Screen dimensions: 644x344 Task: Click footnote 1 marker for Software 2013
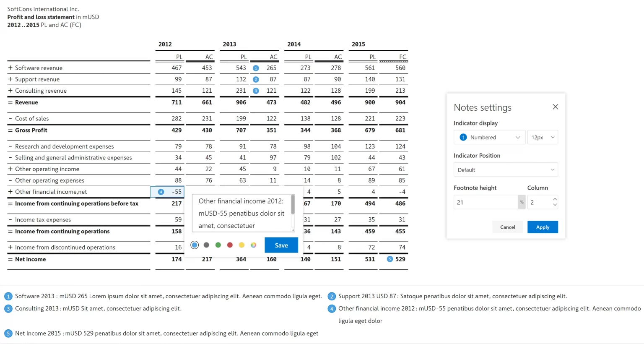point(8,297)
